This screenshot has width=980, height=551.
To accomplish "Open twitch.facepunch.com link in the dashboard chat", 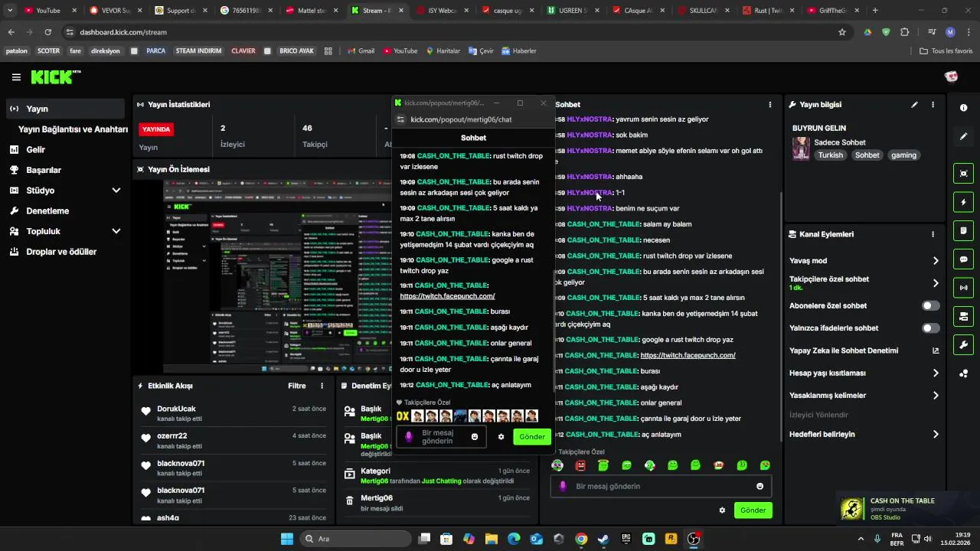I will [688, 355].
